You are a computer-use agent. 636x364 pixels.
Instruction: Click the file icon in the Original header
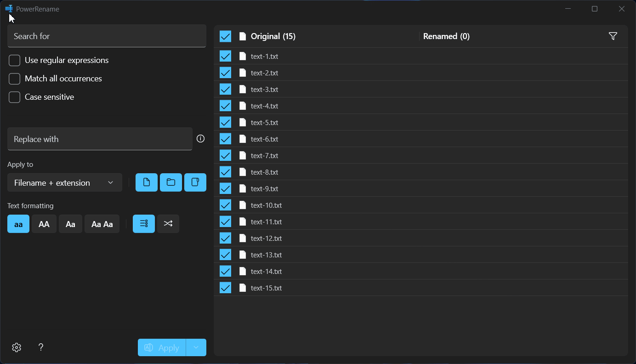point(243,36)
